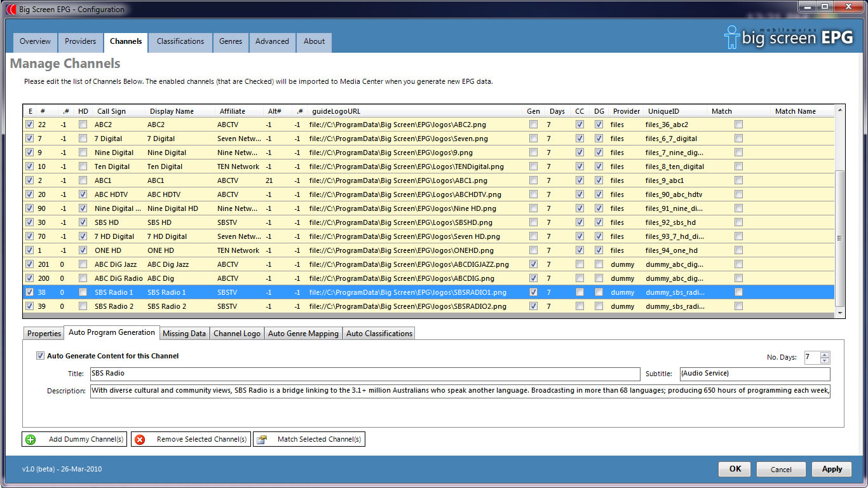Select the ABC1 call sign cell

[103, 180]
